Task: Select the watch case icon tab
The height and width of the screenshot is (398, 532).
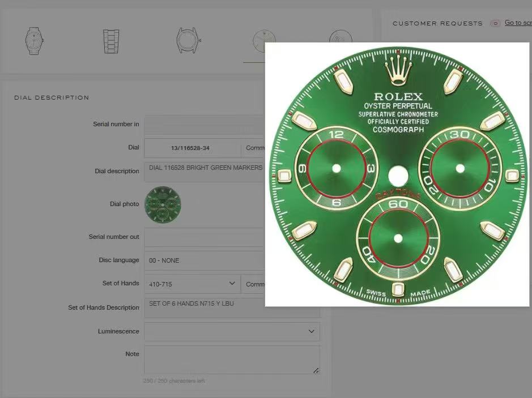Action: click(189, 41)
